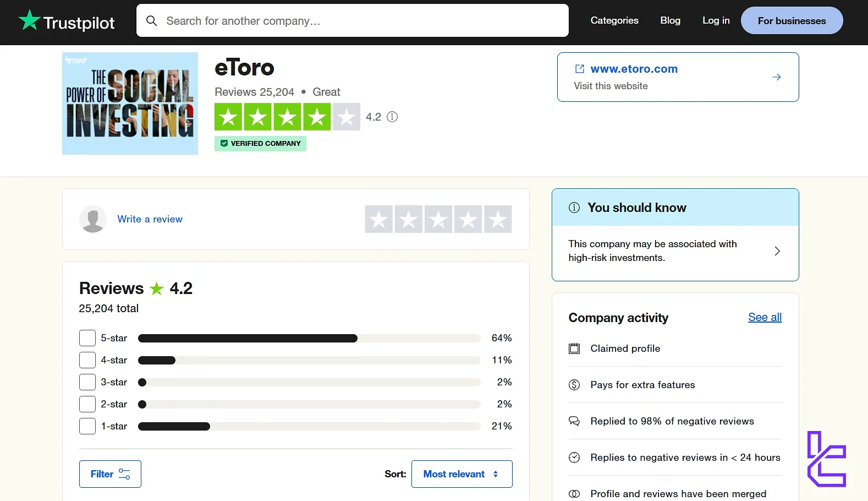
Task: Click the Visit this website text
Action: click(x=611, y=86)
